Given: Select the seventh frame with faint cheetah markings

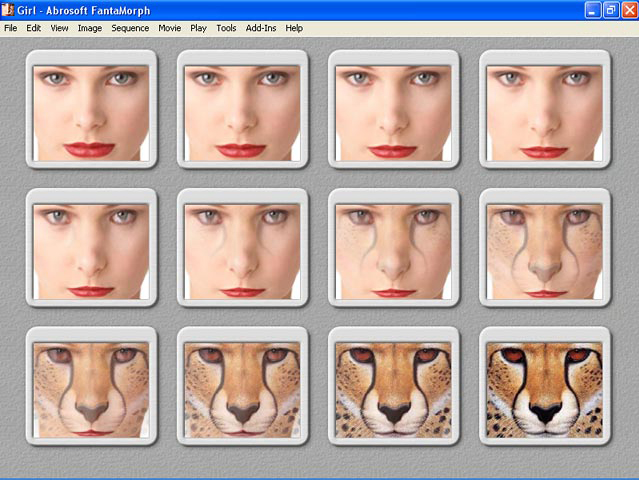Looking at the screenshot, I should point(393,248).
